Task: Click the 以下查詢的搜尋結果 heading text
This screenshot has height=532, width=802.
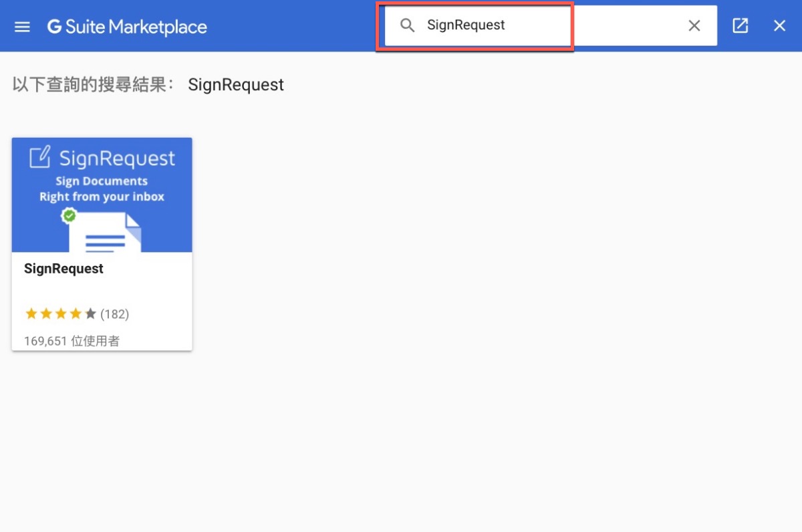Action: tap(94, 85)
